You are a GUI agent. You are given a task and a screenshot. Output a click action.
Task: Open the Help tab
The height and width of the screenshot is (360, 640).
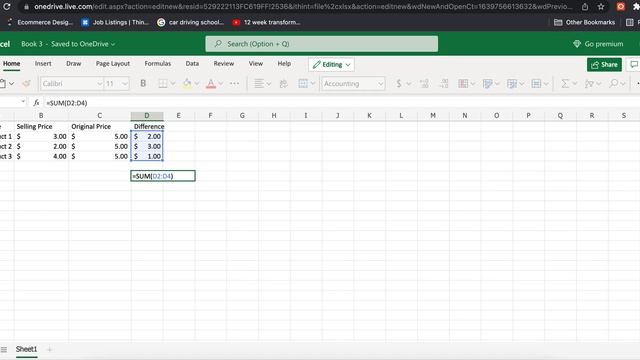coord(284,64)
